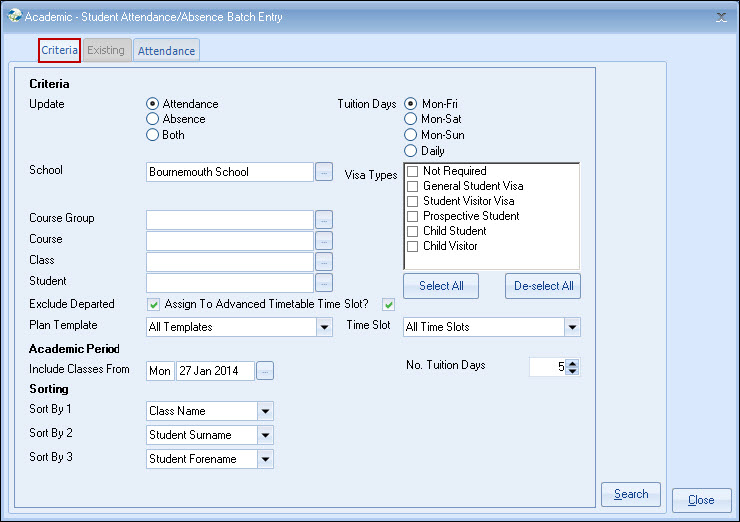Open the Class lookup ellipsis button

pyautogui.click(x=324, y=262)
